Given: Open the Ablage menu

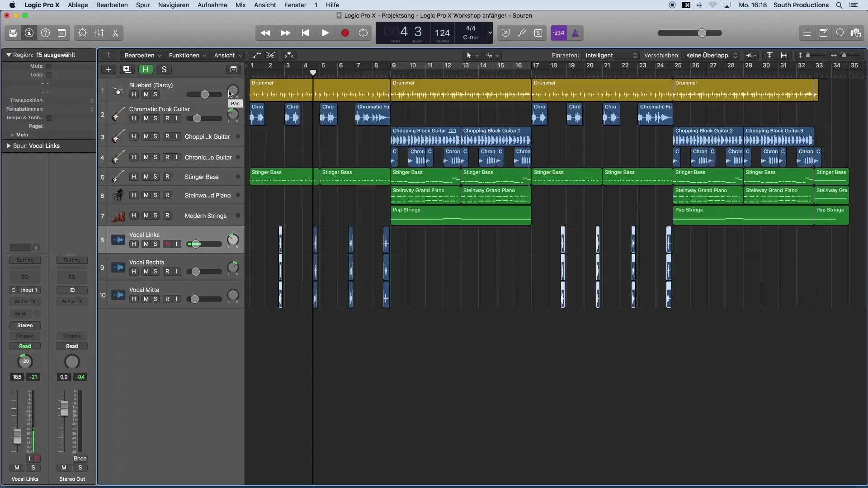Looking at the screenshot, I should click(x=78, y=5).
